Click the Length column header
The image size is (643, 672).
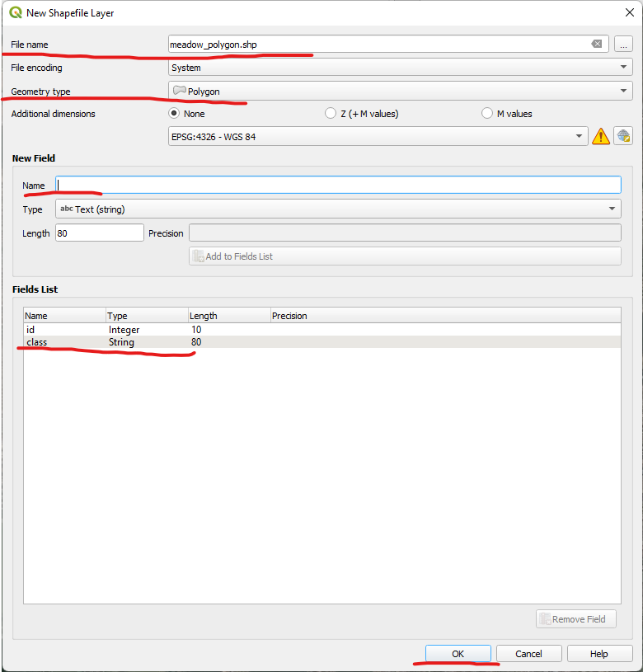[x=229, y=316]
